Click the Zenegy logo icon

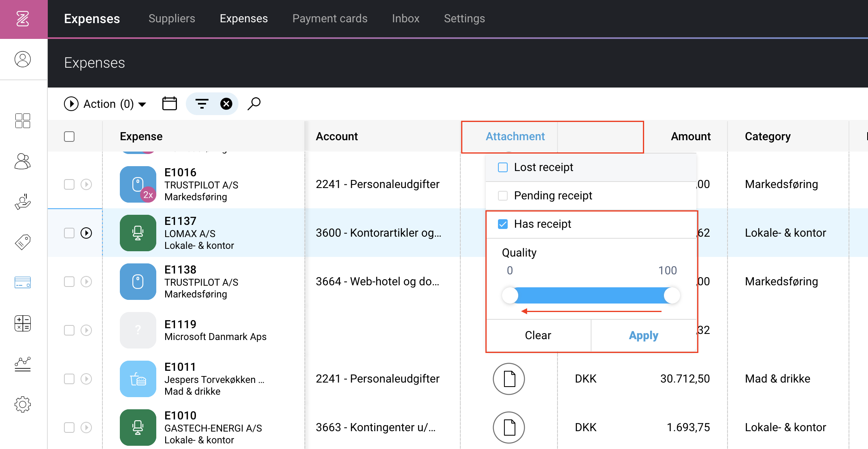(23, 19)
